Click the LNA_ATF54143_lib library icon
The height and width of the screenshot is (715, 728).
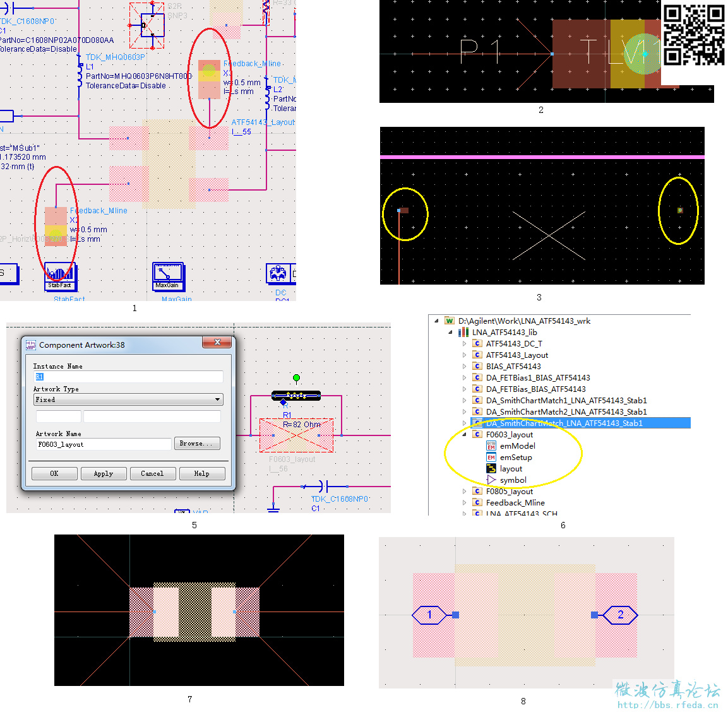(463, 332)
